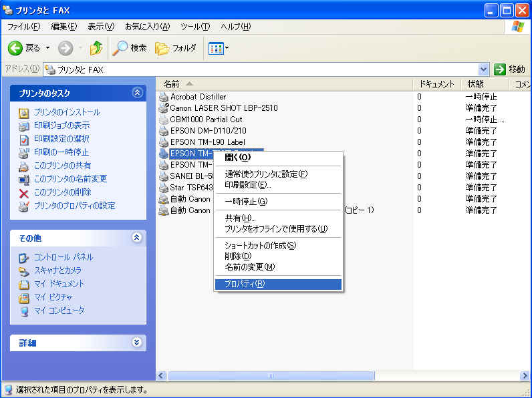532x398 pixels.
Task: Open the Search (検索) magnifier tool
Action: click(x=130, y=49)
